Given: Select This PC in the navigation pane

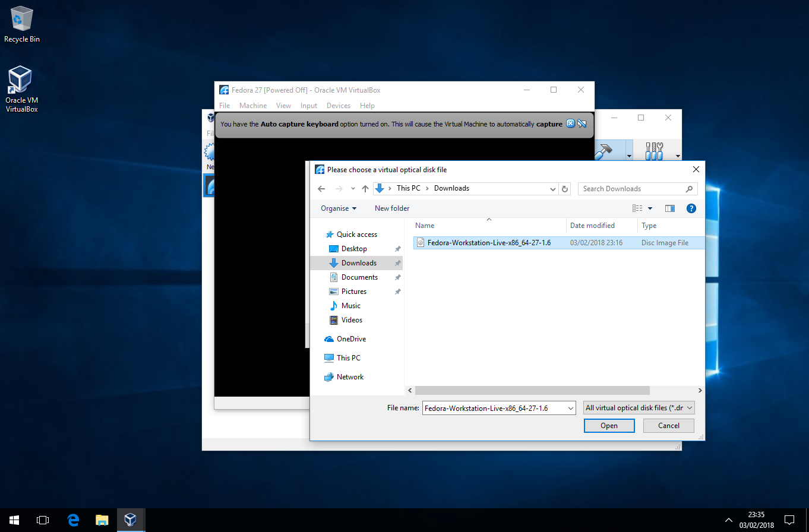Looking at the screenshot, I should pos(348,358).
